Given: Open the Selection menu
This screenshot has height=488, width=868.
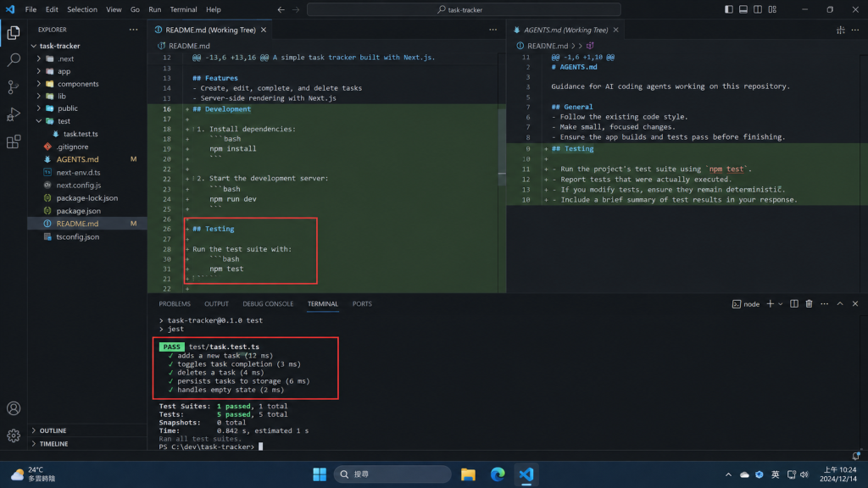Looking at the screenshot, I should tap(82, 9).
